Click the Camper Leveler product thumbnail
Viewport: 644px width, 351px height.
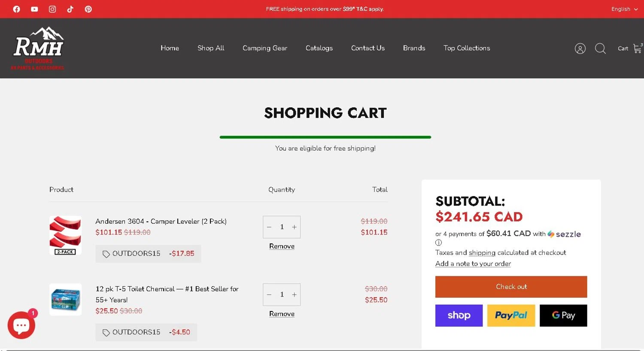(x=65, y=236)
